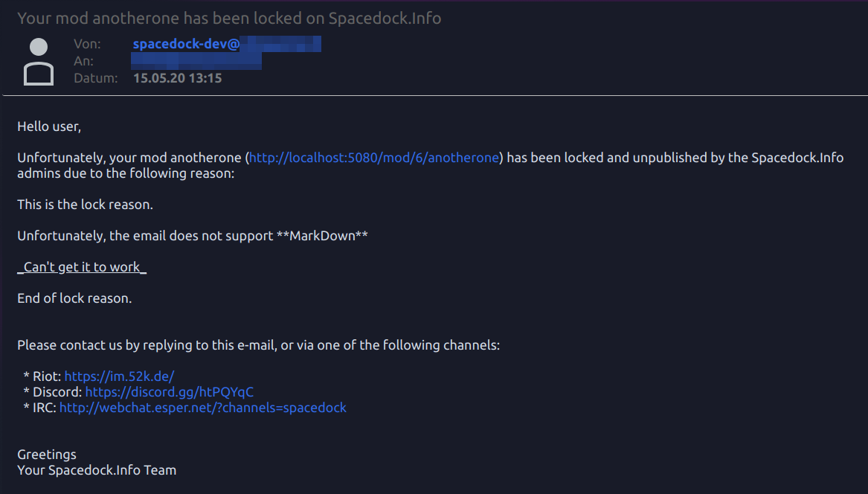Click the email date 15.05.20 13:15
Screen dimensions: 868x494
click(177, 78)
